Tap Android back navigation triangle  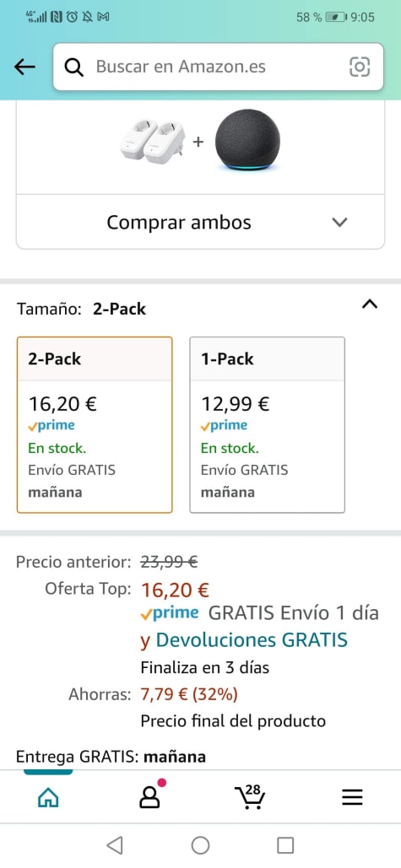tap(114, 845)
